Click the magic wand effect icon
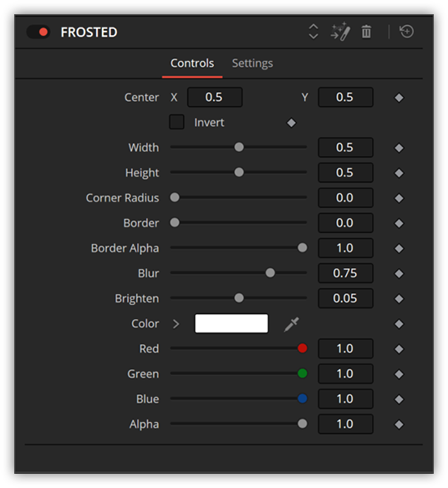Screen dimensions: 448x488 pyautogui.click(x=340, y=32)
